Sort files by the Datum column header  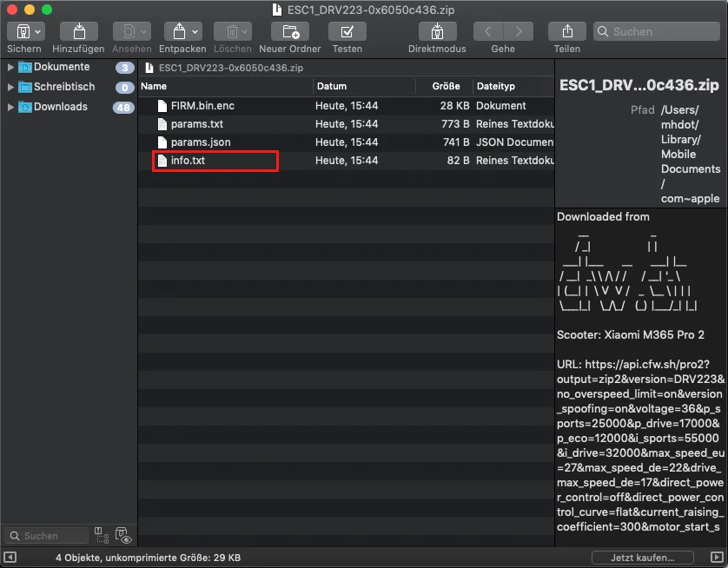pyautogui.click(x=332, y=87)
